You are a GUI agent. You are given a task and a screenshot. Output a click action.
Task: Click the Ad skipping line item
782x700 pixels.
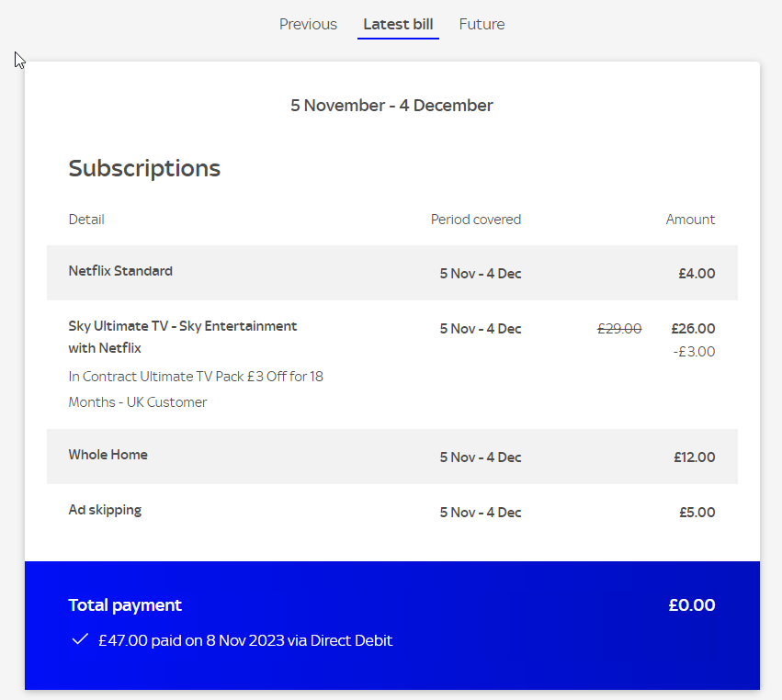(x=105, y=510)
